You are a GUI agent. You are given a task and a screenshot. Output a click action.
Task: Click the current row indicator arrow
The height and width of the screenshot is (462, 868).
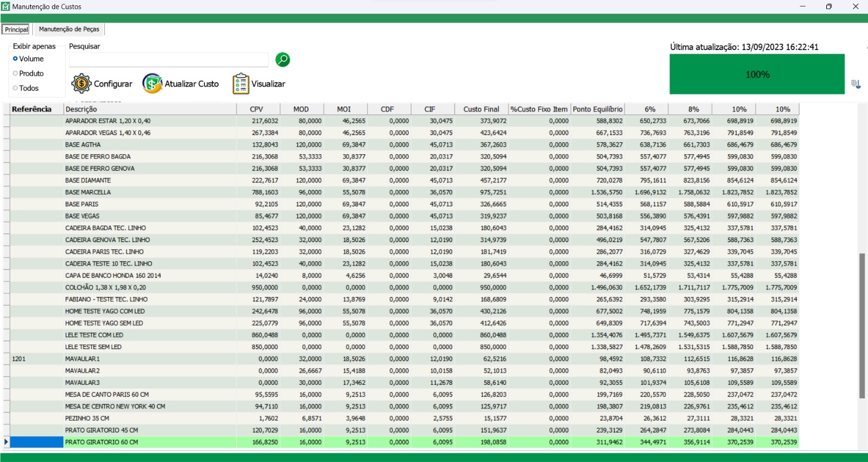(6, 442)
